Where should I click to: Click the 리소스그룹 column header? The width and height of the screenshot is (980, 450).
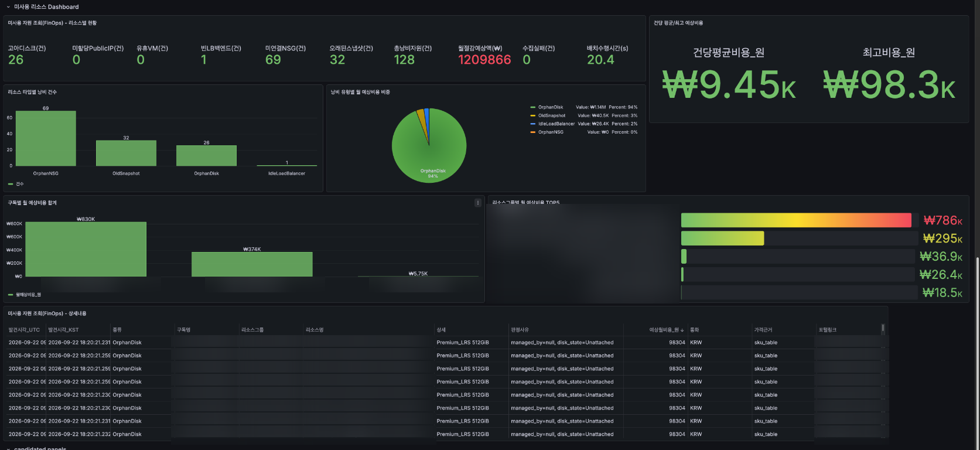click(x=252, y=330)
